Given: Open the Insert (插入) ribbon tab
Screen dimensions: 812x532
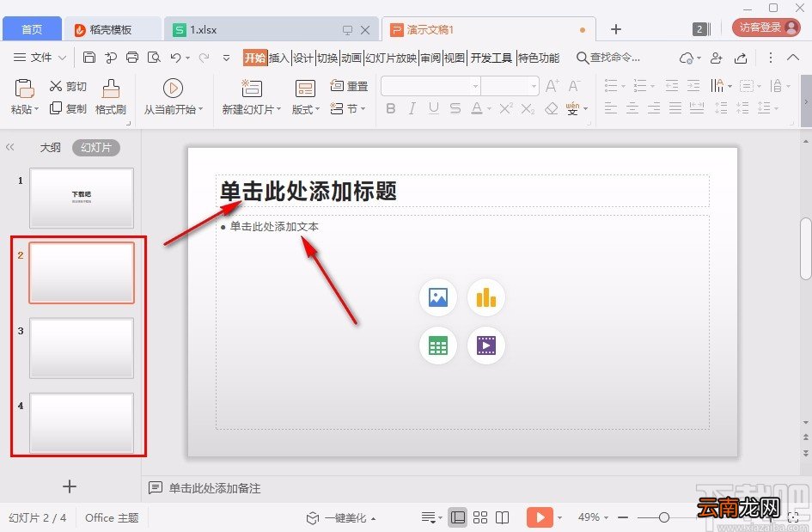Looking at the screenshot, I should coord(278,58).
